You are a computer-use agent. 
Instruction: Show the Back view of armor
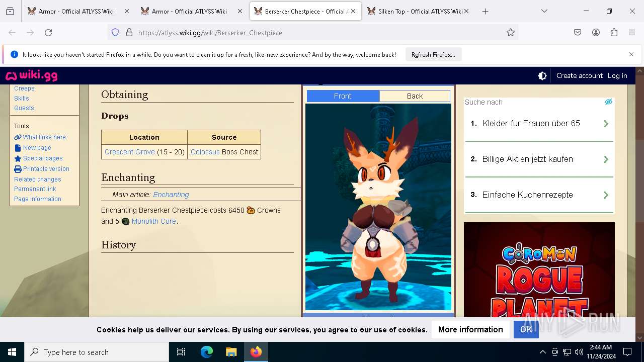(x=415, y=96)
